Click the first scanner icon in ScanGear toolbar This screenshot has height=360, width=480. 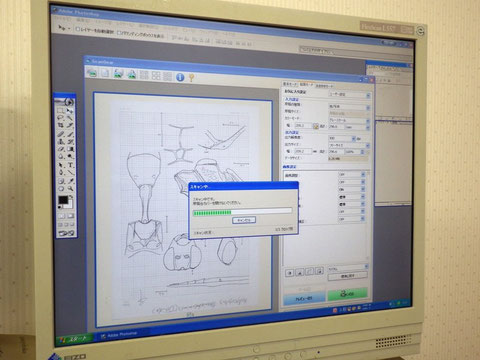point(92,72)
